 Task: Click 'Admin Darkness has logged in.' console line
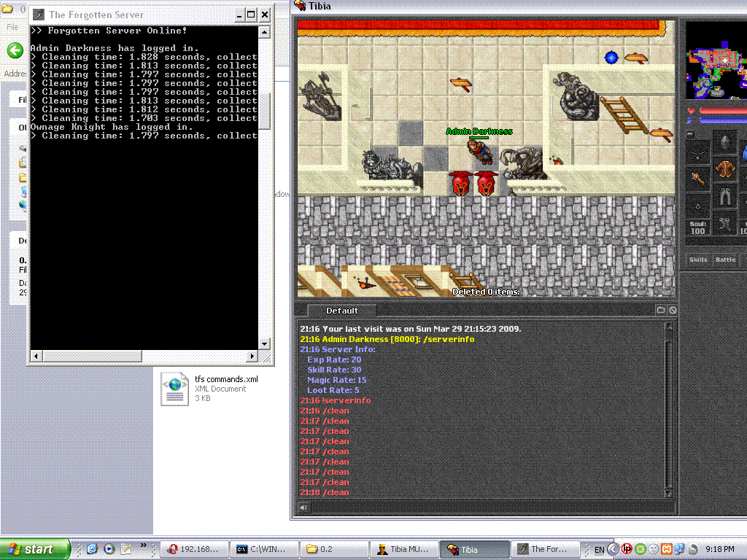click(115, 48)
